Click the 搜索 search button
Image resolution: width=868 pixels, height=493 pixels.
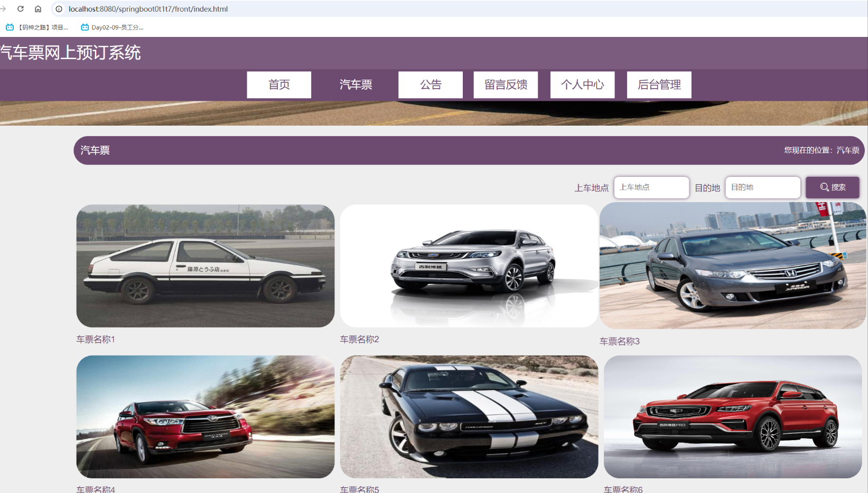point(833,187)
